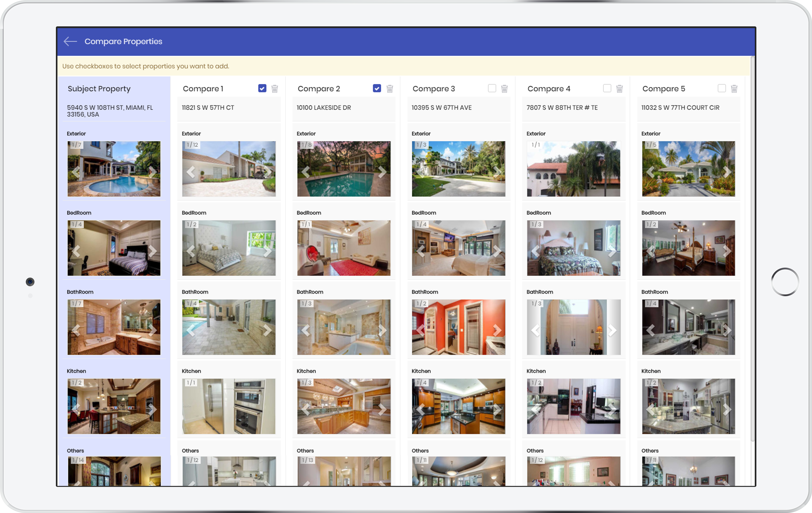
Task: Click the vertical scrollbar on right
Action: (x=752, y=249)
